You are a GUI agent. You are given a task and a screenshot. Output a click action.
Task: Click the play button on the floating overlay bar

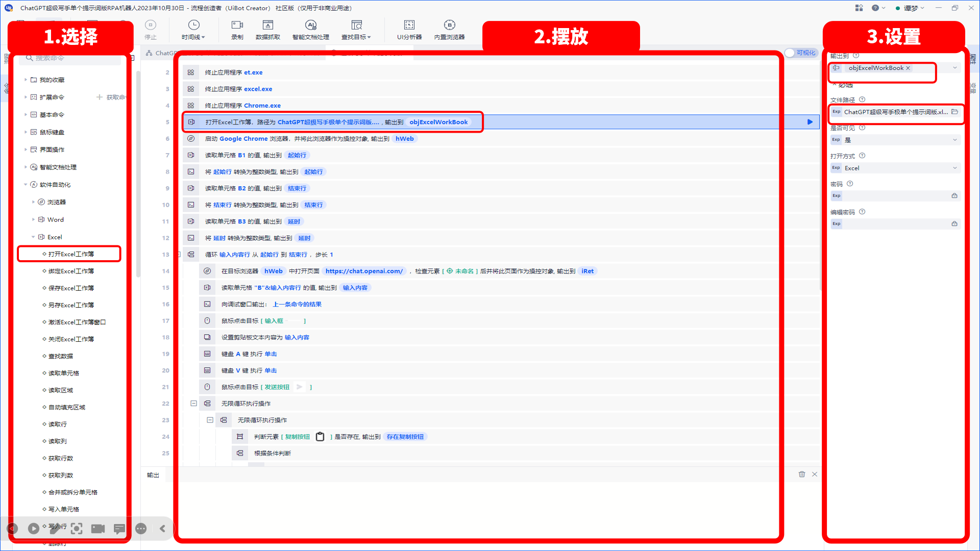33,529
